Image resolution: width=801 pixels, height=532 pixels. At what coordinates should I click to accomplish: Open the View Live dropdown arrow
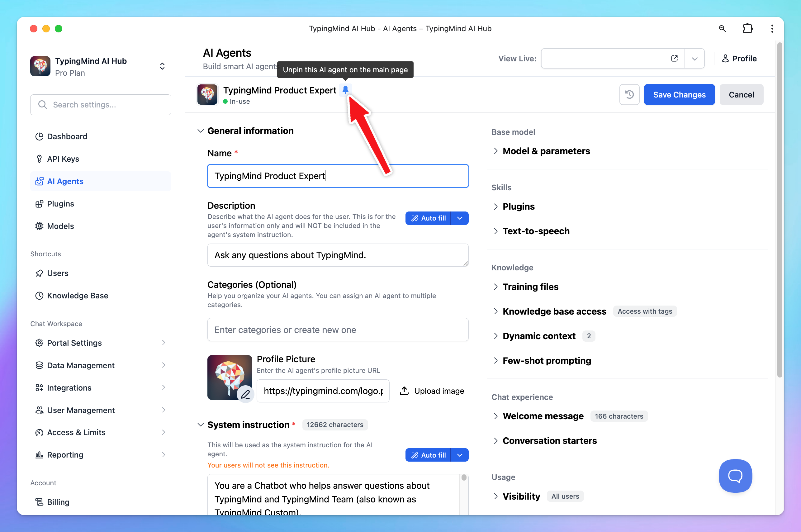coord(694,59)
